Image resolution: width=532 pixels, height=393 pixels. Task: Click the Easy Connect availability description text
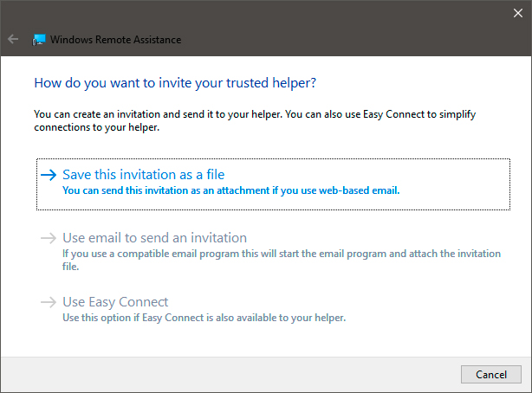tap(204, 318)
